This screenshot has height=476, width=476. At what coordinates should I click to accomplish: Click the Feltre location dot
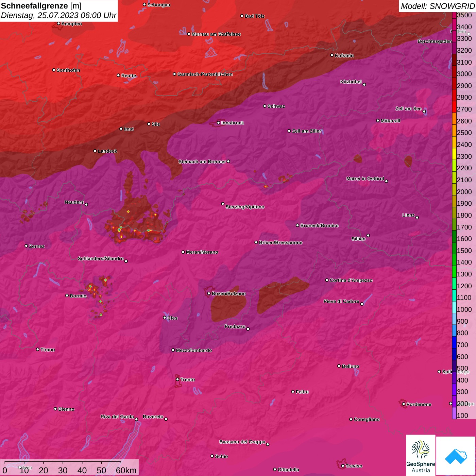coord(293,392)
